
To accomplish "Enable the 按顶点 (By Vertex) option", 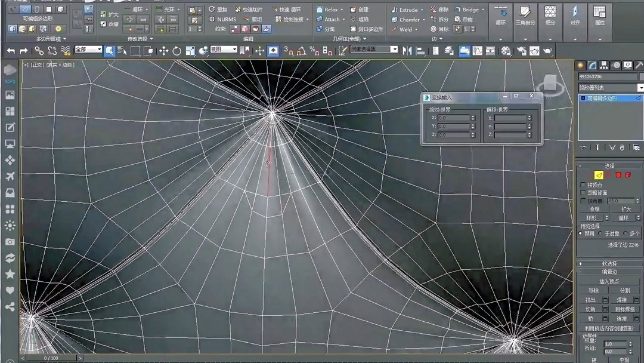I will 582,185.
